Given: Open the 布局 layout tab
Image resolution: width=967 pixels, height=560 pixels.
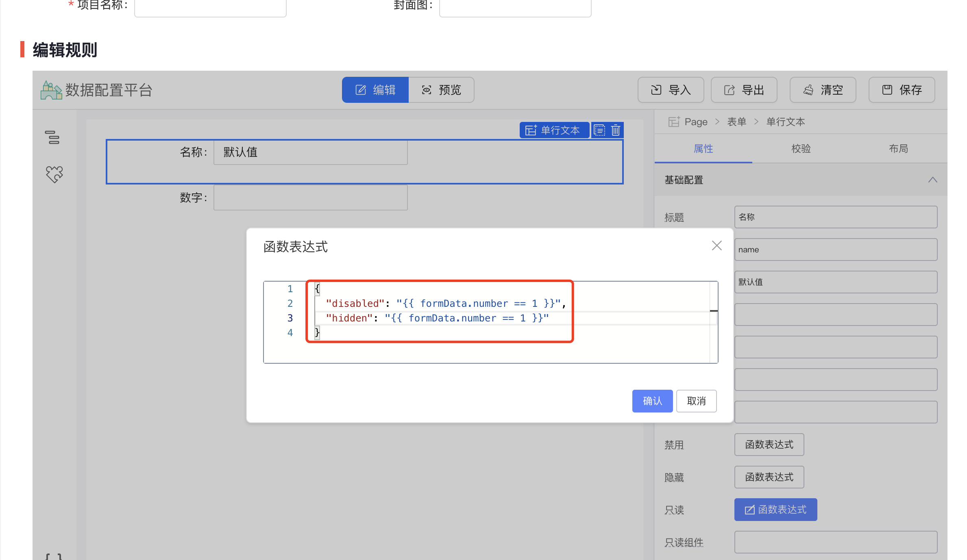Looking at the screenshot, I should (898, 149).
